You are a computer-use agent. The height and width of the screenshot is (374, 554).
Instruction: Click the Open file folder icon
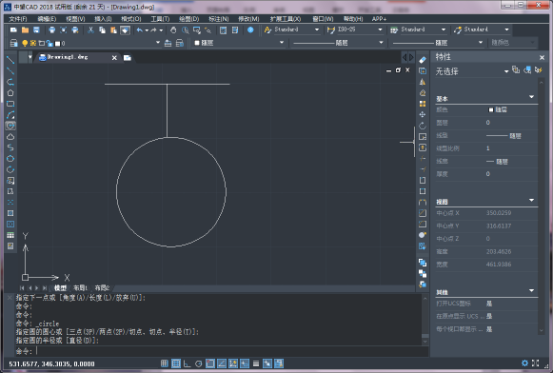coord(25,30)
